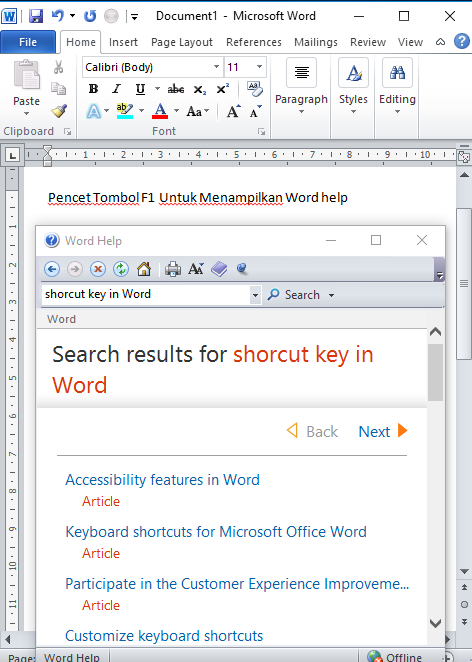The image size is (472, 662).
Task: Toggle Underline formatting
Action: [140, 89]
